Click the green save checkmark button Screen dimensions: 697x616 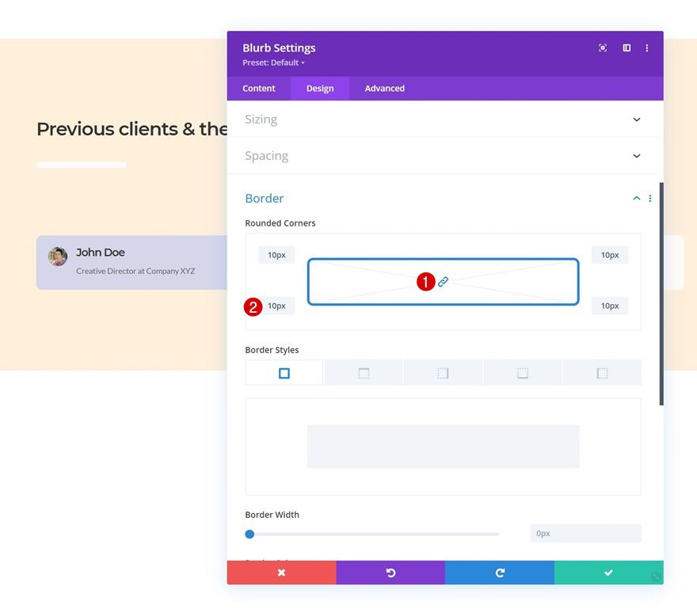tap(608, 572)
